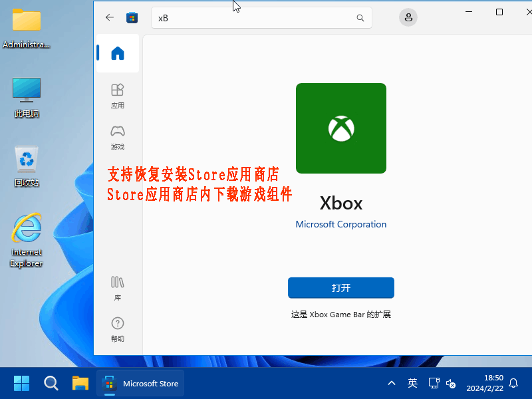Click the green Xbox app logo

(341, 128)
